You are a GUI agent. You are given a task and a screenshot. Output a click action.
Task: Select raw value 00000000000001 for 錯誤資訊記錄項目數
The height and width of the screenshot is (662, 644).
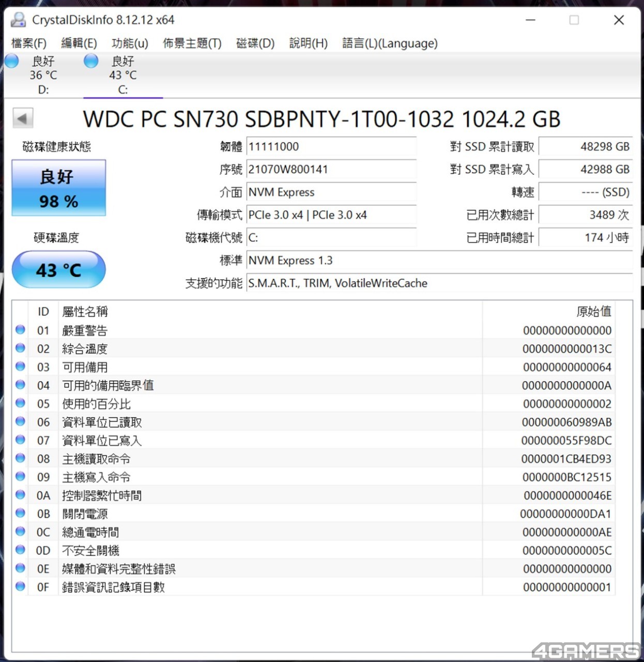click(x=567, y=588)
